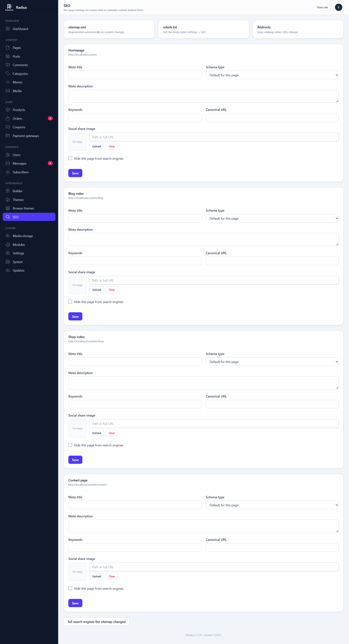Viewport: 349px width, 644px height.
Task: Tick Contact page hide from search engines checkbox
Action: 70,588
